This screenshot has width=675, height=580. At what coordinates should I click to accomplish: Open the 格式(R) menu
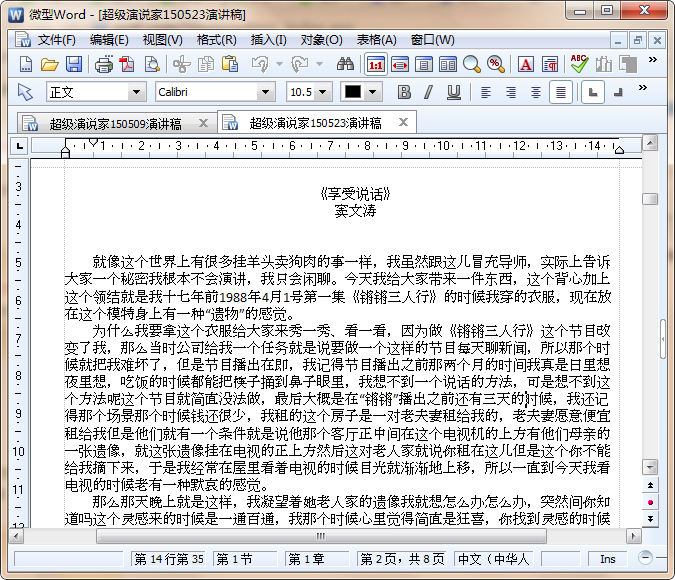coord(217,40)
